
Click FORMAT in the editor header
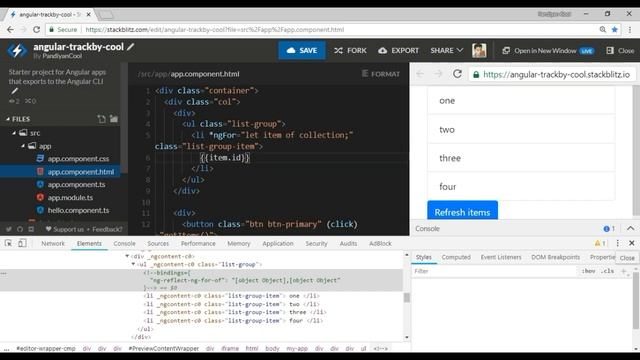(380, 74)
